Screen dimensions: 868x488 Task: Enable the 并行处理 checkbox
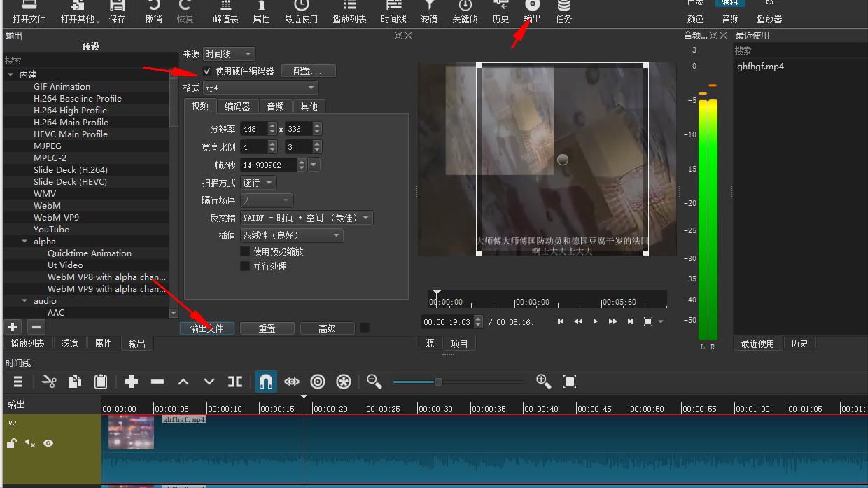pos(244,266)
